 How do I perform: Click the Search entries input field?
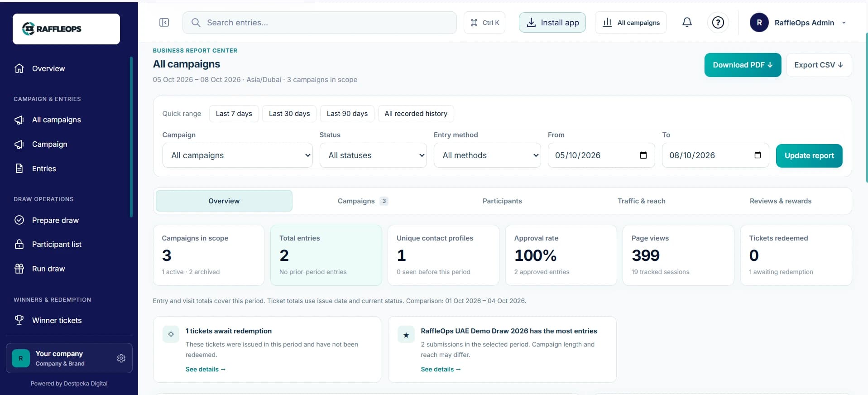pos(319,23)
